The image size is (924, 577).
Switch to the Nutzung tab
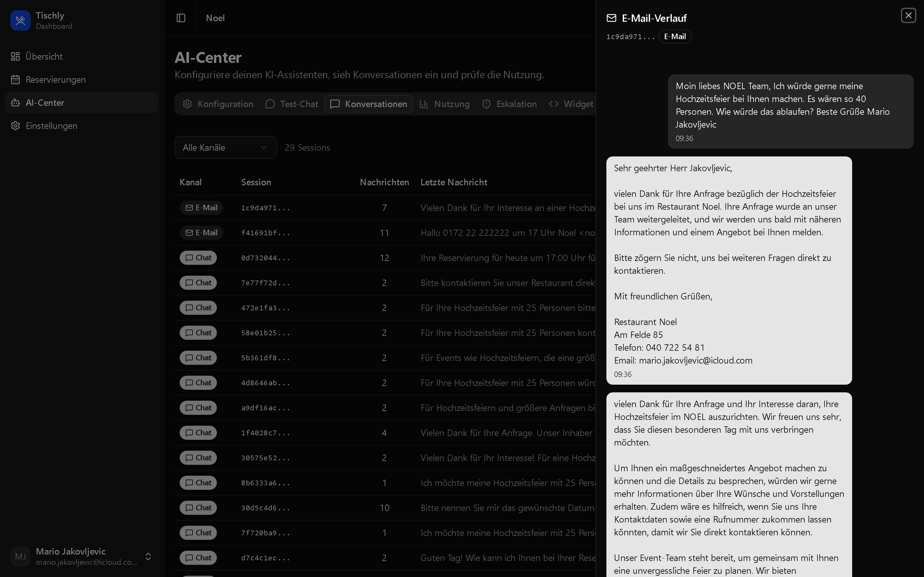tap(444, 104)
